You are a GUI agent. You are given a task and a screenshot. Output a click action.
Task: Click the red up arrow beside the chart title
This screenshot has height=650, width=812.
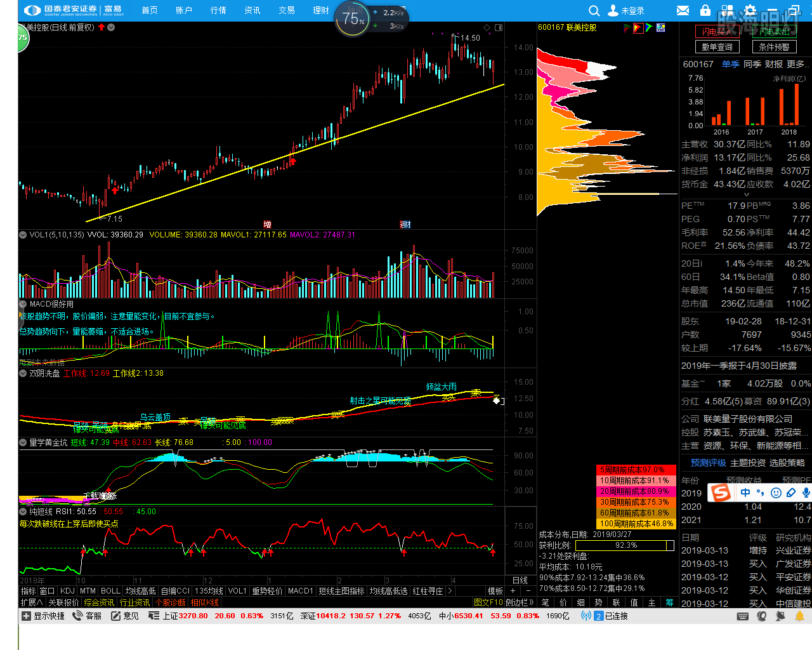(101, 27)
